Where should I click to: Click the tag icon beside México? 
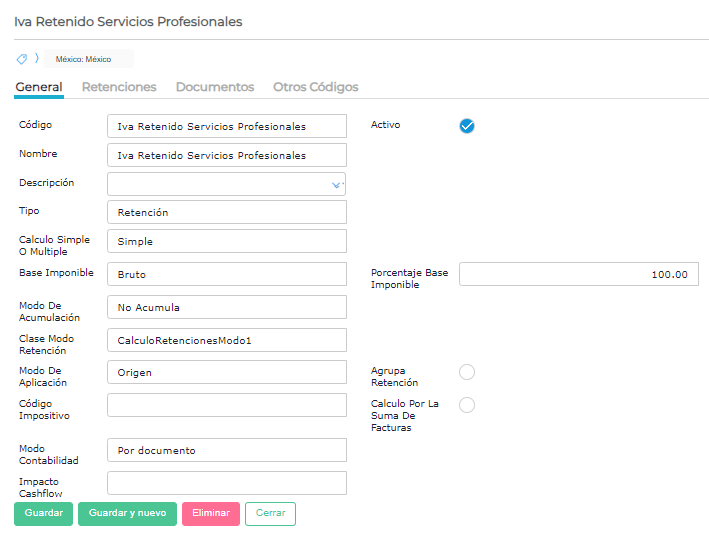point(22,59)
